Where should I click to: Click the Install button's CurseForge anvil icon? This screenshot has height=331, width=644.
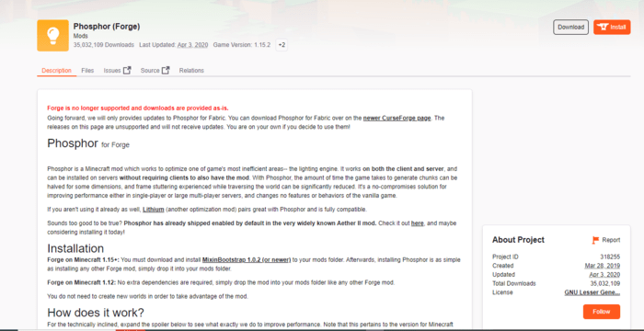[603, 27]
